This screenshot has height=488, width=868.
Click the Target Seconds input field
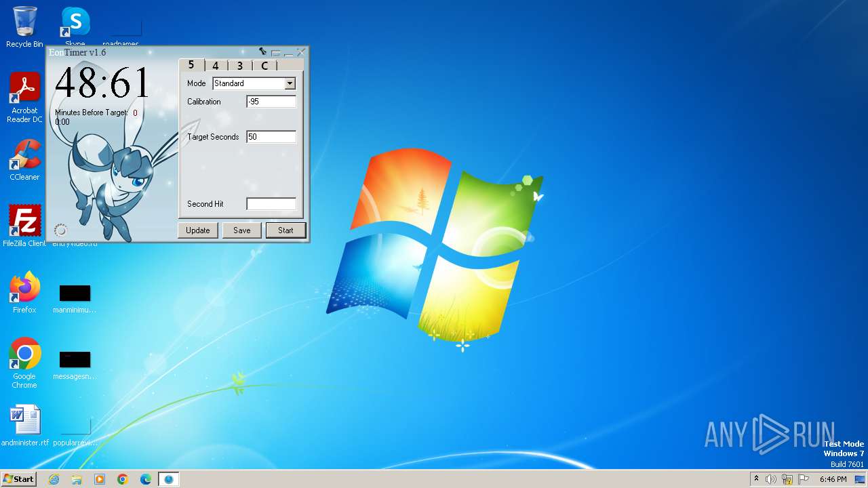[271, 137]
